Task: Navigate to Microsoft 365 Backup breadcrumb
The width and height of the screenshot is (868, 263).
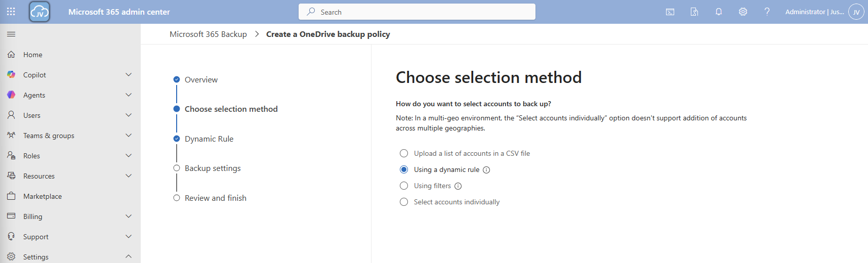Action: coord(208,34)
